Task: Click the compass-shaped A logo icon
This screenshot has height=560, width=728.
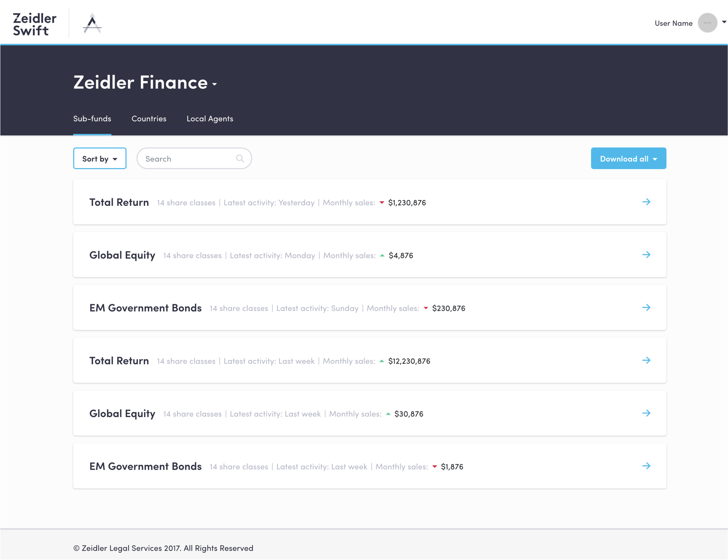Action: pyautogui.click(x=92, y=23)
